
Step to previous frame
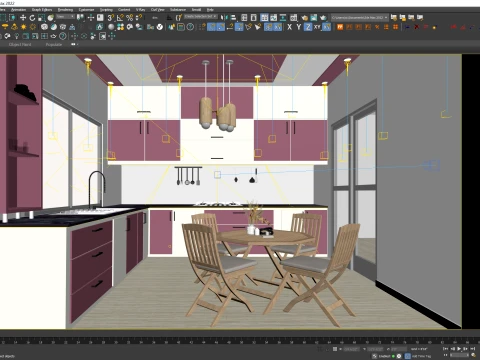pos(452,349)
